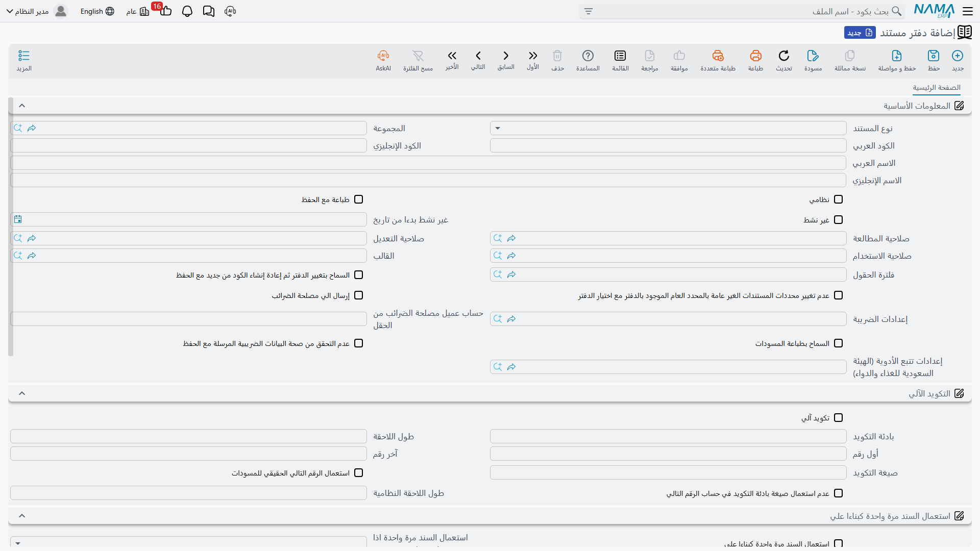Check the غير نشط checkbox
The width and height of the screenshot is (980, 551).
[838, 220]
